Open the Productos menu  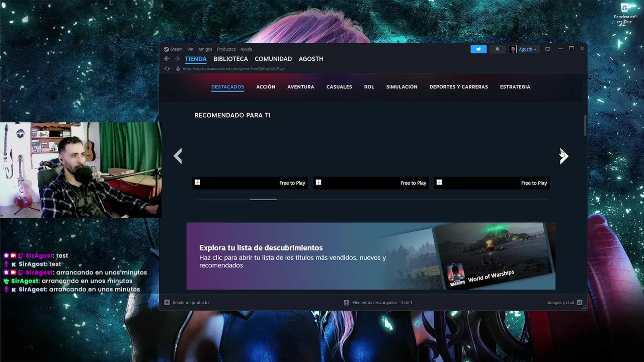click(226, 49)
